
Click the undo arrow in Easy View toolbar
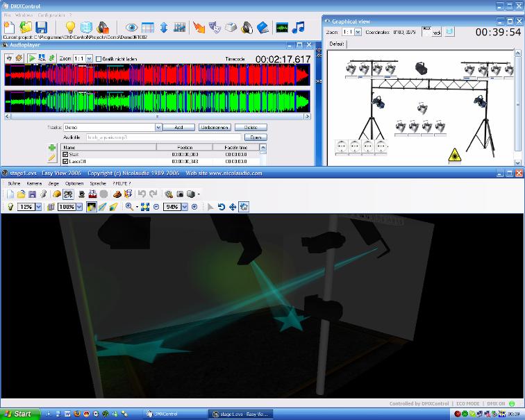(x=142, y=194)
